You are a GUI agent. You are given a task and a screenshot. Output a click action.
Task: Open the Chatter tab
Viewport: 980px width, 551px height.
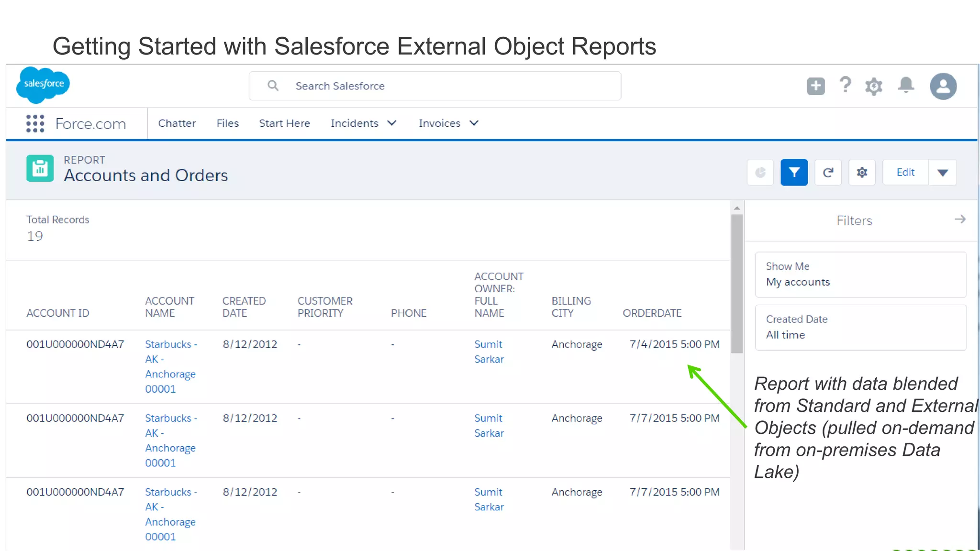pos(177,123)
